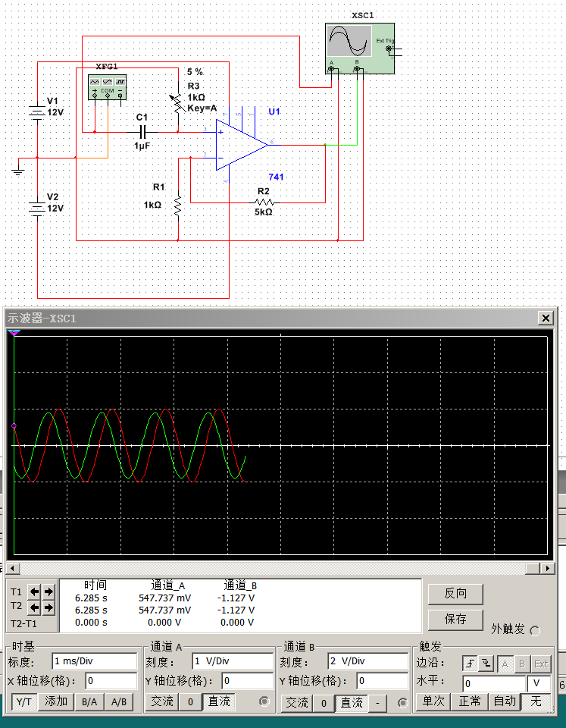
Task: Select rising edge trigger icon
Action: point(470,664)
